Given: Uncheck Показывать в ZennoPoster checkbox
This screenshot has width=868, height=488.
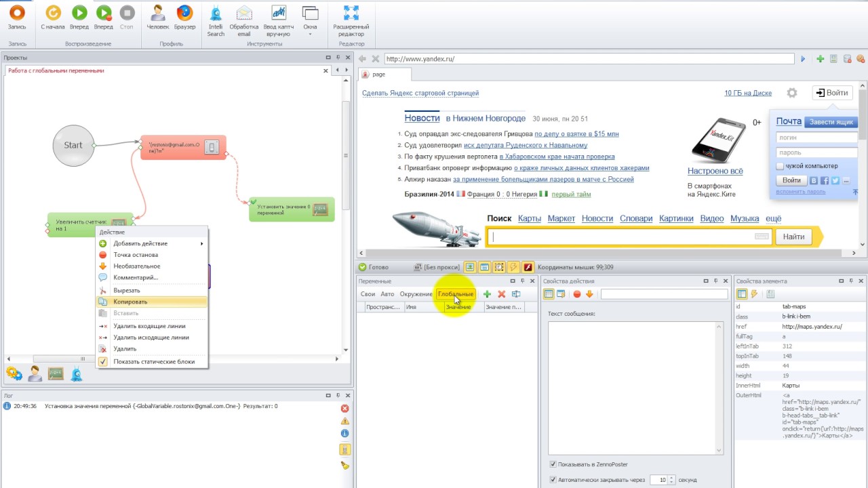Looking at the screenshot, I should coord(553,464).
